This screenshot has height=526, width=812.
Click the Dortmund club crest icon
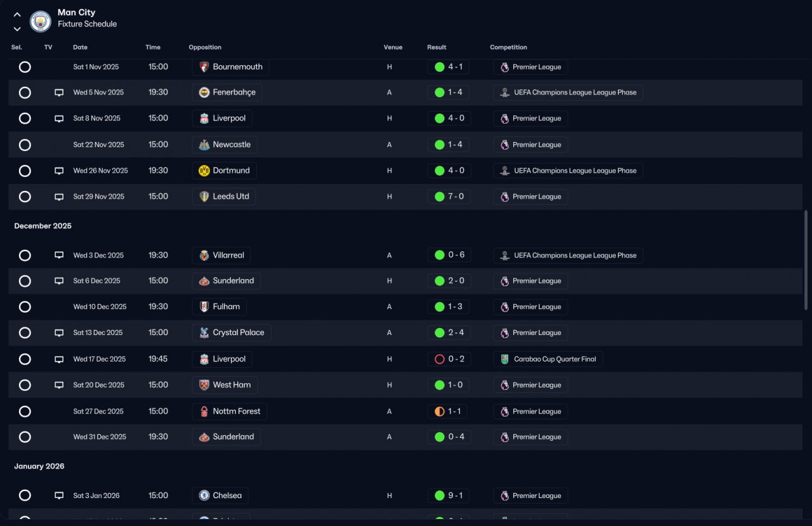point(204,171)
